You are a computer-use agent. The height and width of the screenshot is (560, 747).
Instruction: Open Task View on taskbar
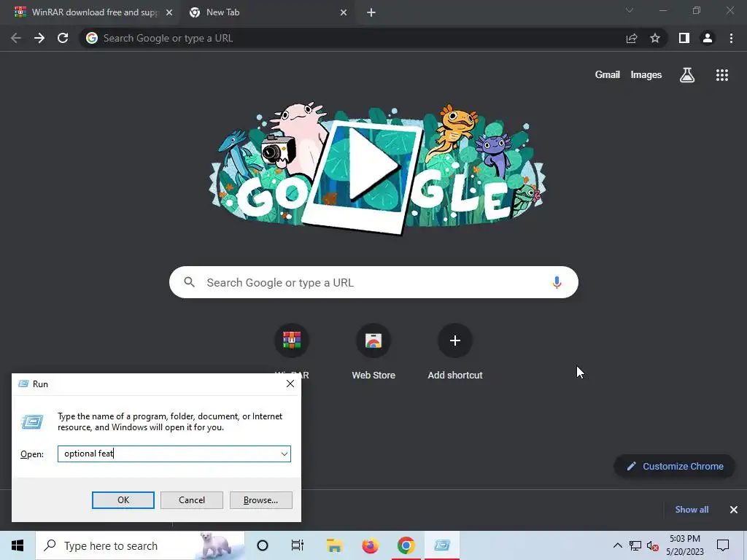coord(298,545)
